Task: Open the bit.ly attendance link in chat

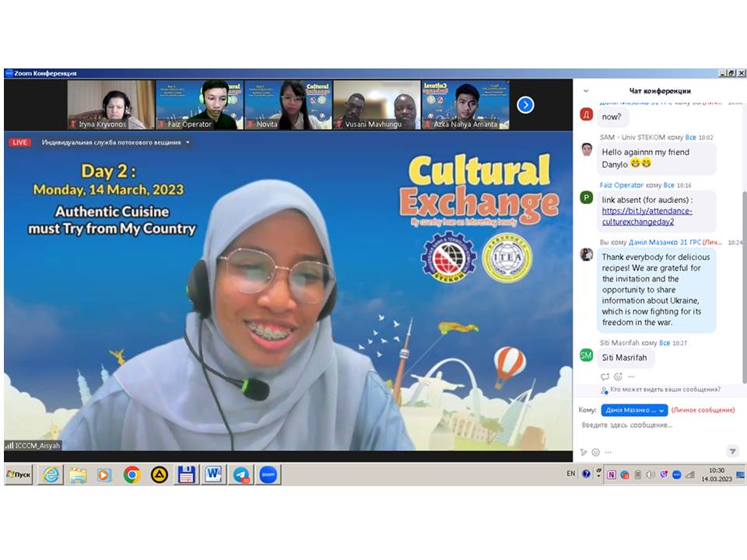Action: (x=647, y=216)
